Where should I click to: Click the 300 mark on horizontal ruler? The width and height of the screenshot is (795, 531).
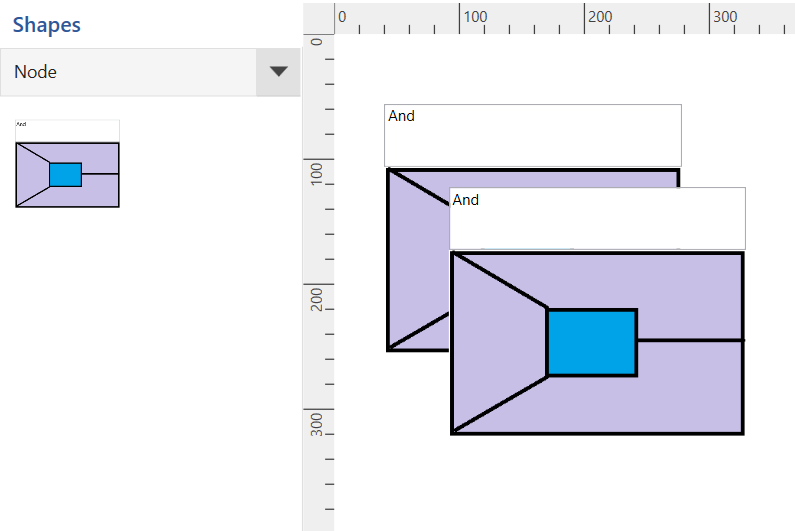tap(723, 17)
